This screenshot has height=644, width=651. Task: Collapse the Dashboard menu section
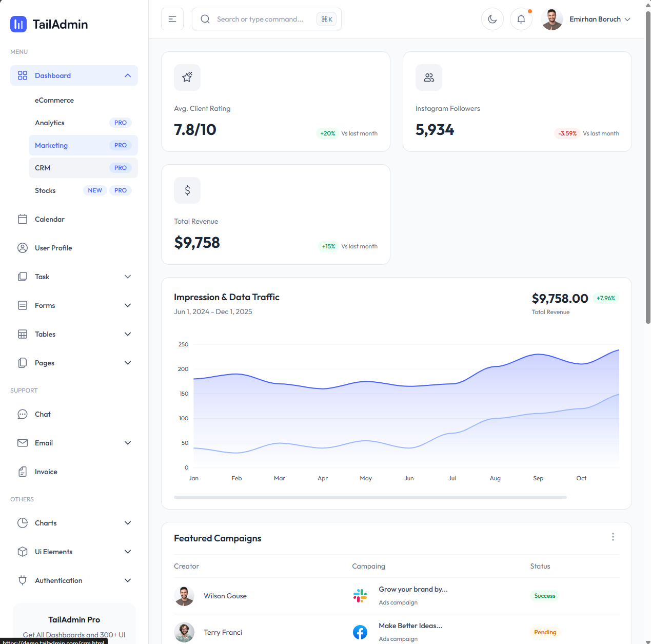click(x=128, y=75)
